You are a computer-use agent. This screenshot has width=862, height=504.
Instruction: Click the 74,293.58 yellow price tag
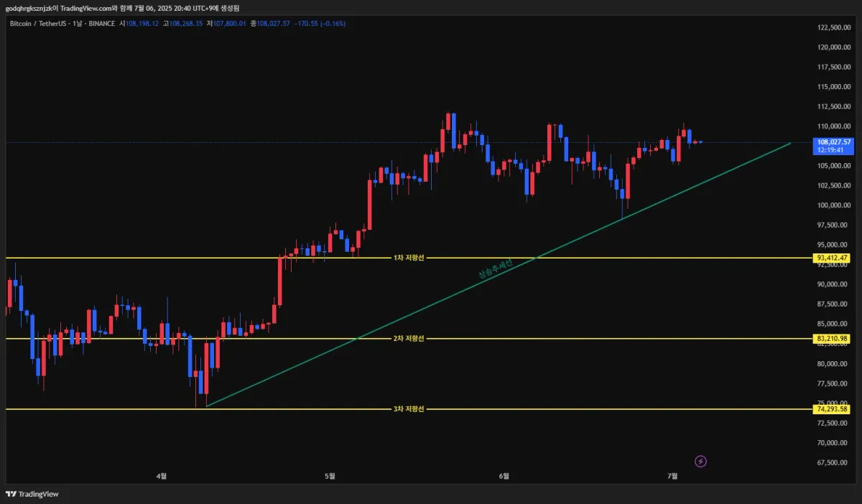833,409
